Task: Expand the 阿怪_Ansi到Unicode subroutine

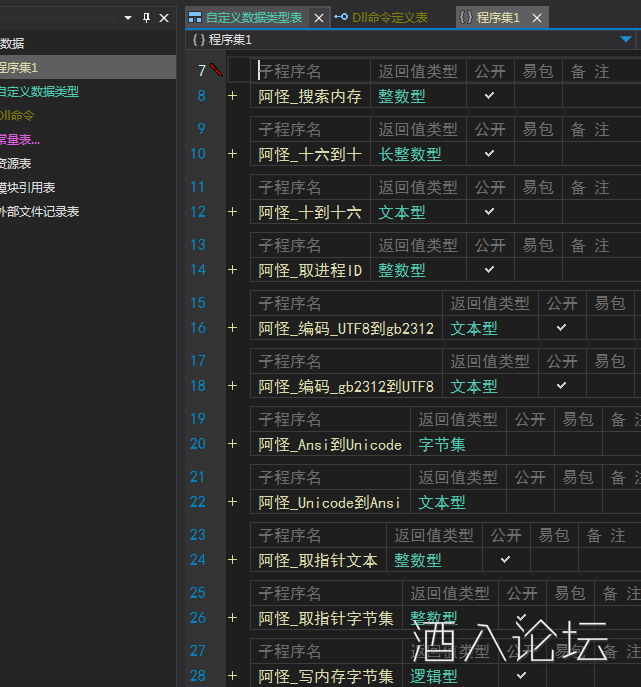Action: pyautogui.click(x=233, y=444)
